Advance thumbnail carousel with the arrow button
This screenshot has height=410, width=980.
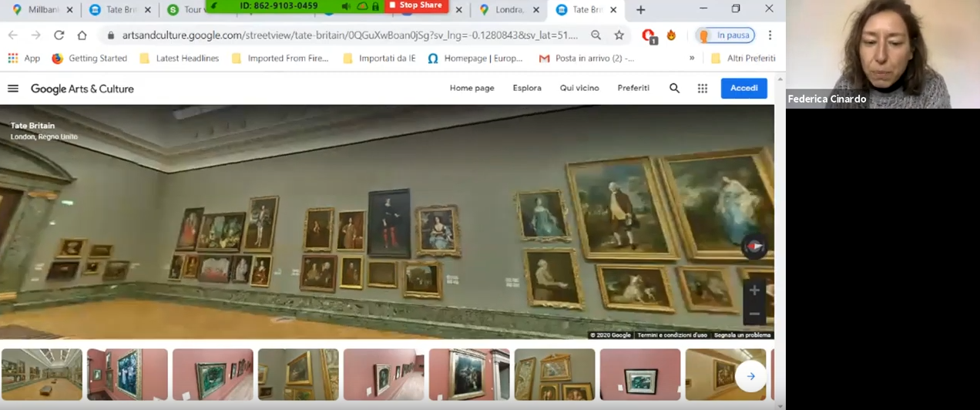(750, 376)
